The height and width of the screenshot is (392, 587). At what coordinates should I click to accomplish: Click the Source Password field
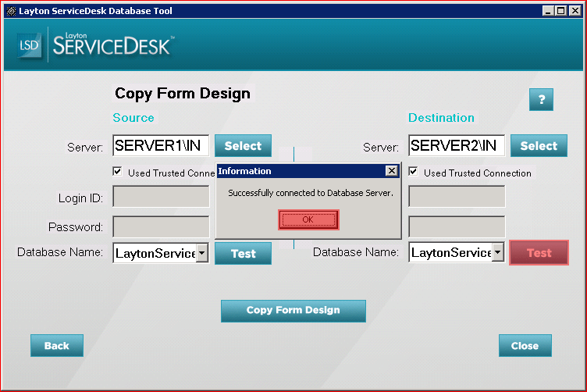click(161, 226)
